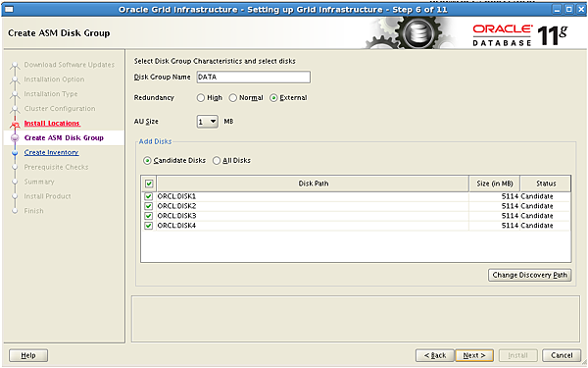Choose All Disks radio button
588x368 pixels.
tap(217, 161)
